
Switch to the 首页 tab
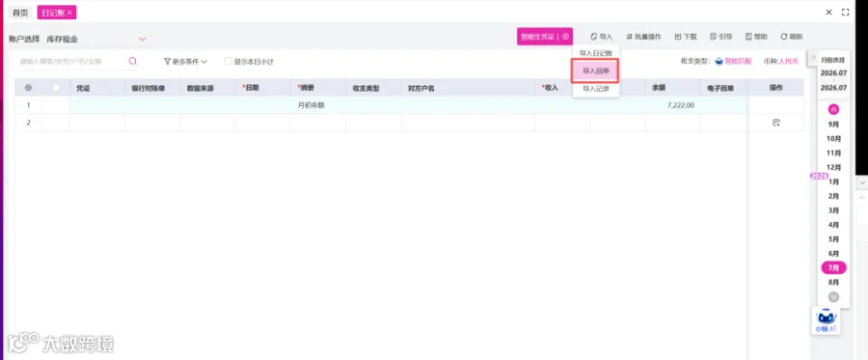(20, 13)
